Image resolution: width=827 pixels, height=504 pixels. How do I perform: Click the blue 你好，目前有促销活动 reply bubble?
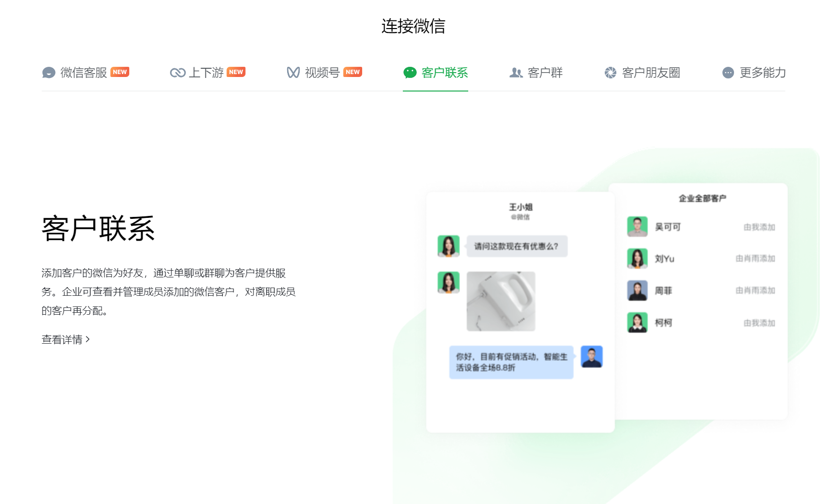pyautogui.click(x=511, y=362)
